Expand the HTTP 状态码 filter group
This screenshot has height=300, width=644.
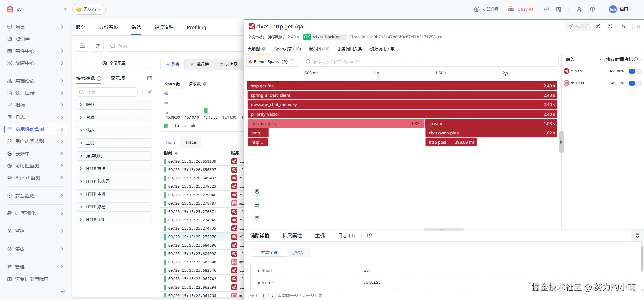coord(114,181)
